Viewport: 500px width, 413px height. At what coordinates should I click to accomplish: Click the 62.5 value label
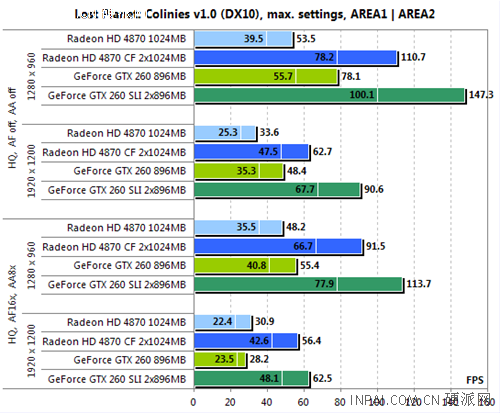tap(323, 378)
